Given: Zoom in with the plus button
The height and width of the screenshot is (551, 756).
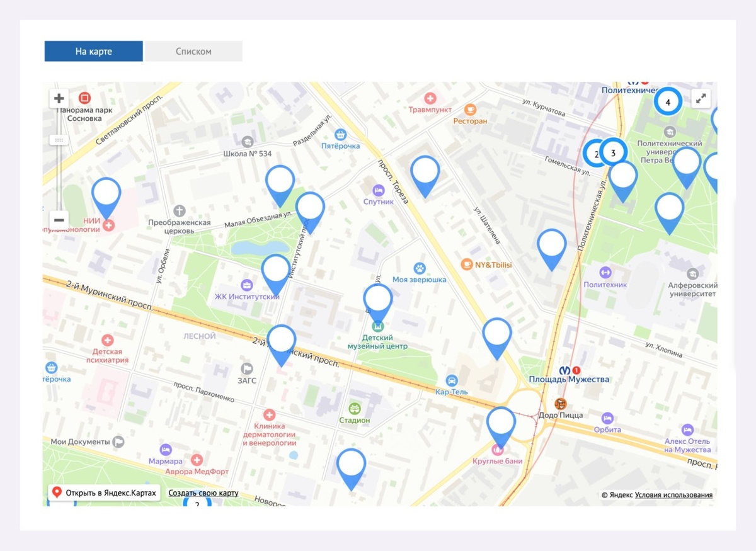Looking at the screenshot, I should 59,98.
